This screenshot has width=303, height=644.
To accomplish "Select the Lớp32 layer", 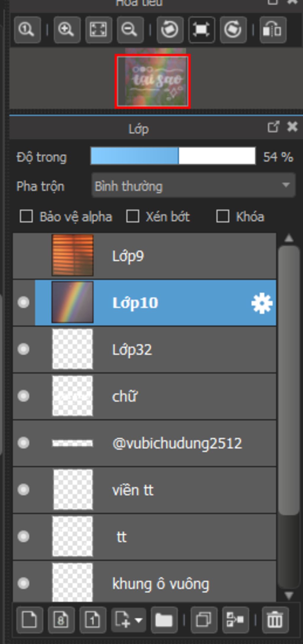I will pos(144,349).
